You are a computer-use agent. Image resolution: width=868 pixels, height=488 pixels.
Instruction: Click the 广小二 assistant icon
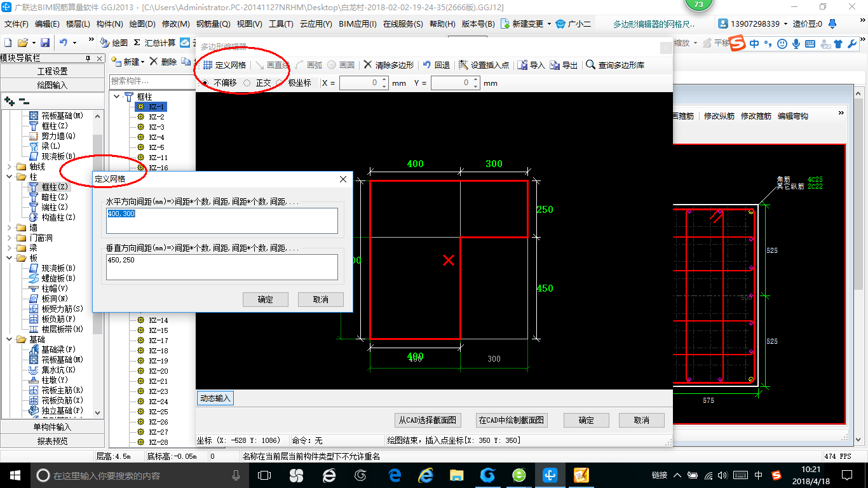[560, 24]
